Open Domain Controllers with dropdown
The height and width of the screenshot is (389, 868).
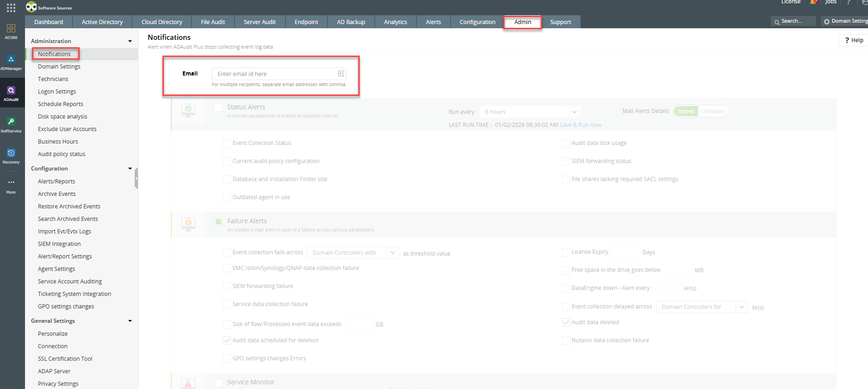point(353,253)
